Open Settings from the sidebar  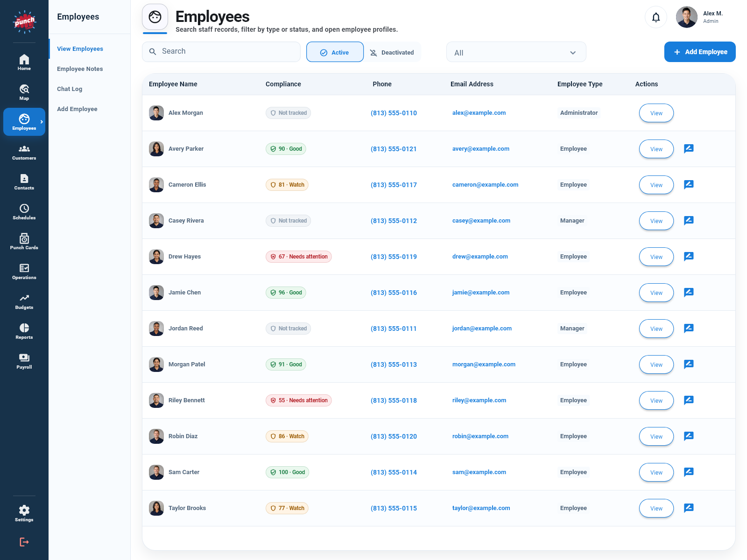(x=24, y=513)
